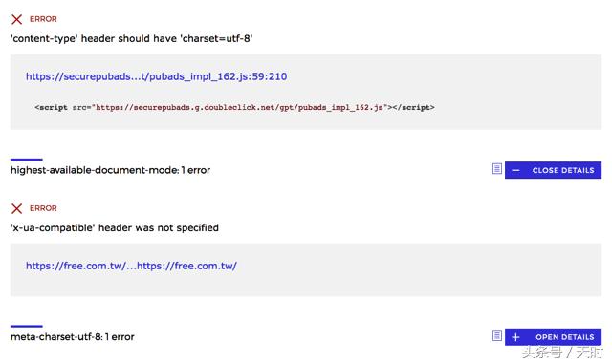Follow the free.com.tw link
612x364 pixels.
pyautogui.click(x=132, y=266)
